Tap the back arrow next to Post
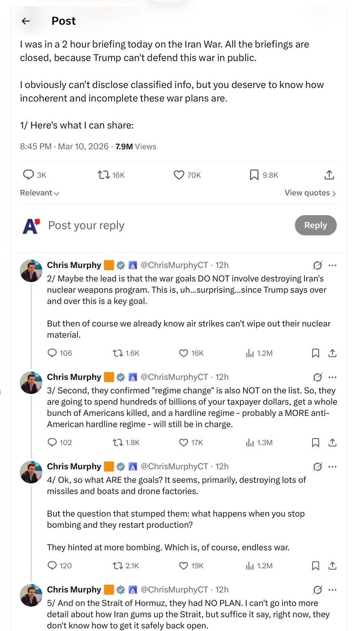 pos(26,21)
